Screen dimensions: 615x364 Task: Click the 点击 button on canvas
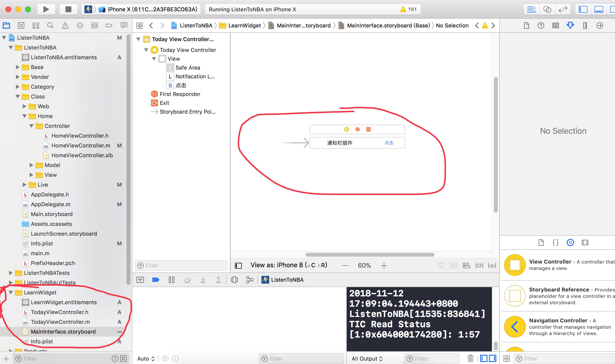click(x=389, y=143)
